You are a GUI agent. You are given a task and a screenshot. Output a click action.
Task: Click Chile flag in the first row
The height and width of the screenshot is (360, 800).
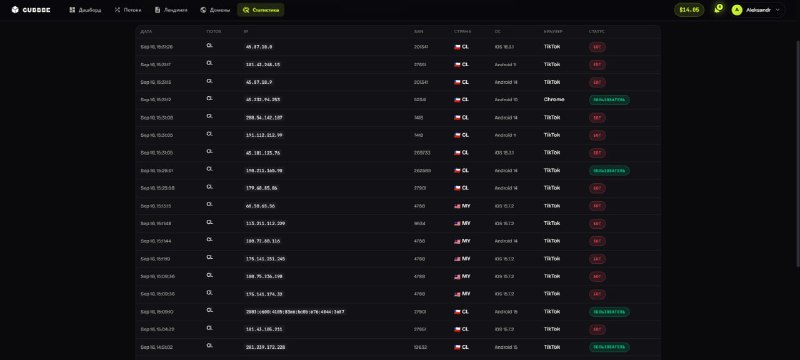[457, 47]
